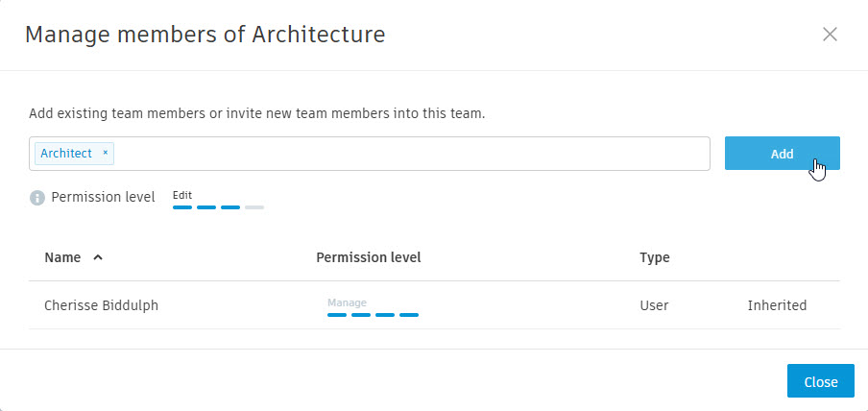Remove the Architect tag with its × icon
The height and width of the screenshot is (411, 868).
coord(106,153)
